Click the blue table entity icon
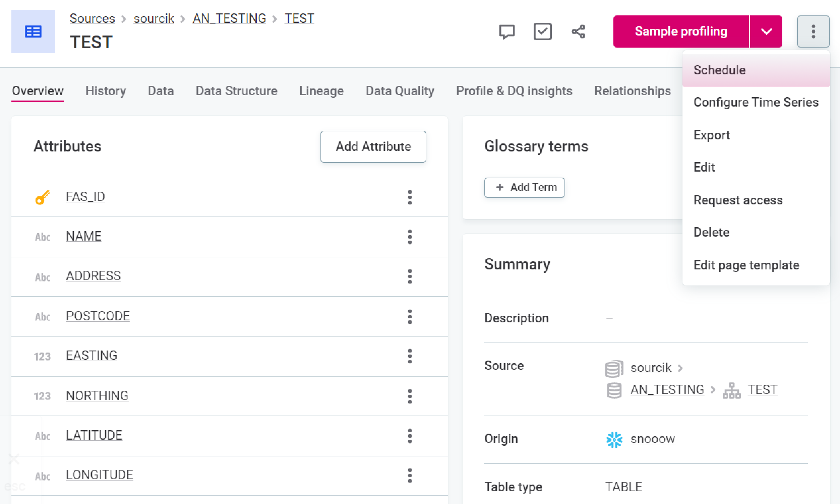Viewport: 840px width, 504px height. (33, 31)
